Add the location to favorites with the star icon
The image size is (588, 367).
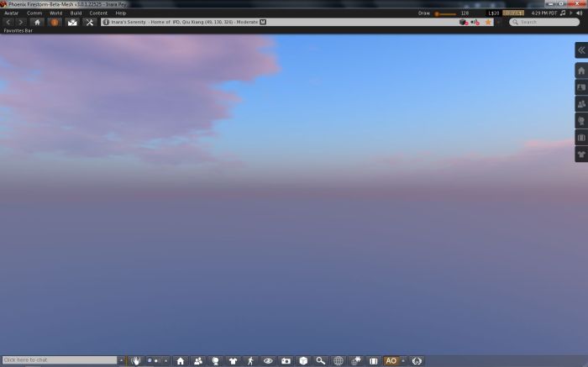[x=488, y=22]
